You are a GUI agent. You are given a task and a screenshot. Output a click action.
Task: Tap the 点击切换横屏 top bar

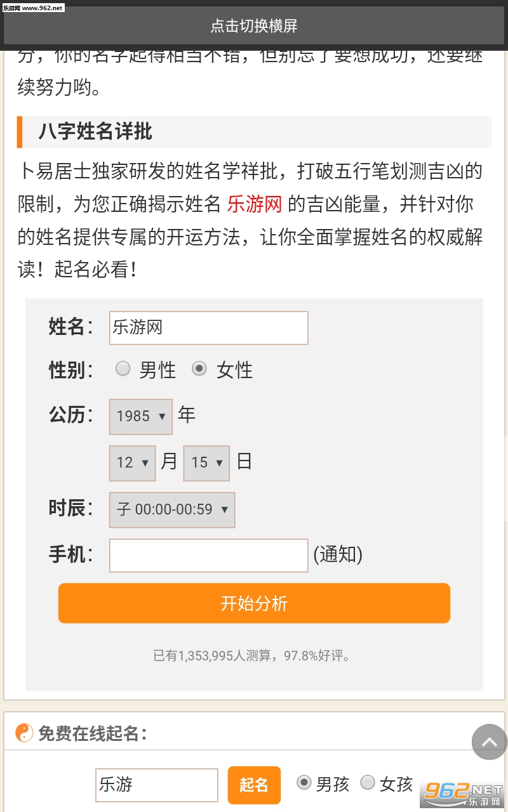click(x=254, y=26)
